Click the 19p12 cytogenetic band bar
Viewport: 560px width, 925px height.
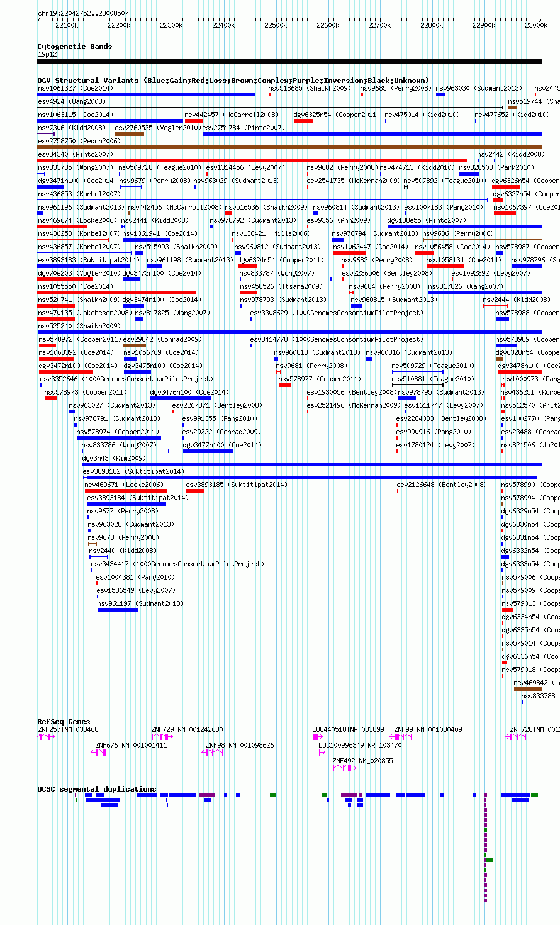[289, 61]
